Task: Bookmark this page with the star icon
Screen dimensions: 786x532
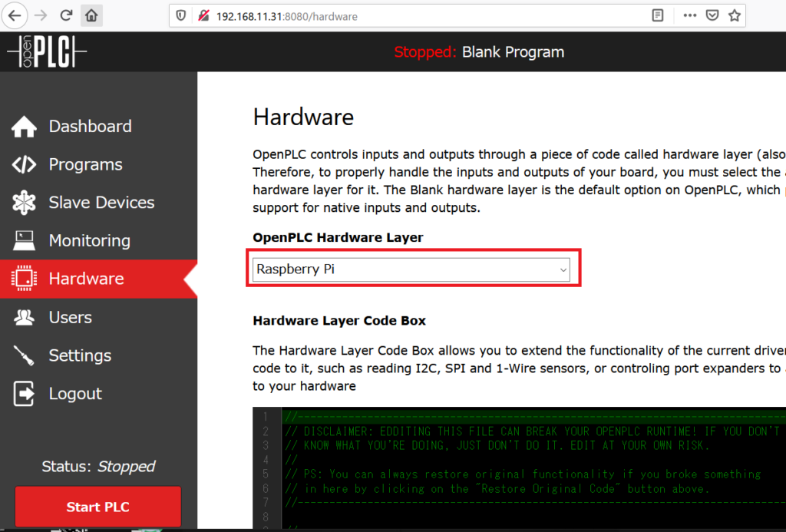Action: coord(734,15)
